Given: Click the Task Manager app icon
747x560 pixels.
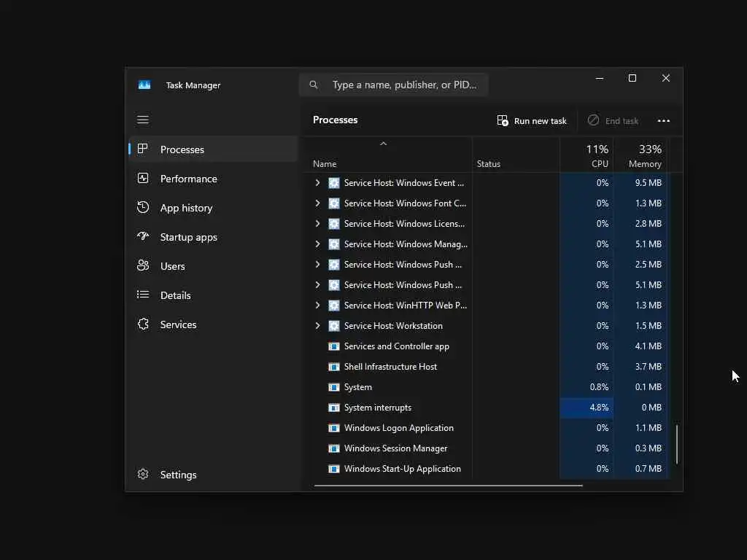Looking at the screenshot, I should [144, 85].
